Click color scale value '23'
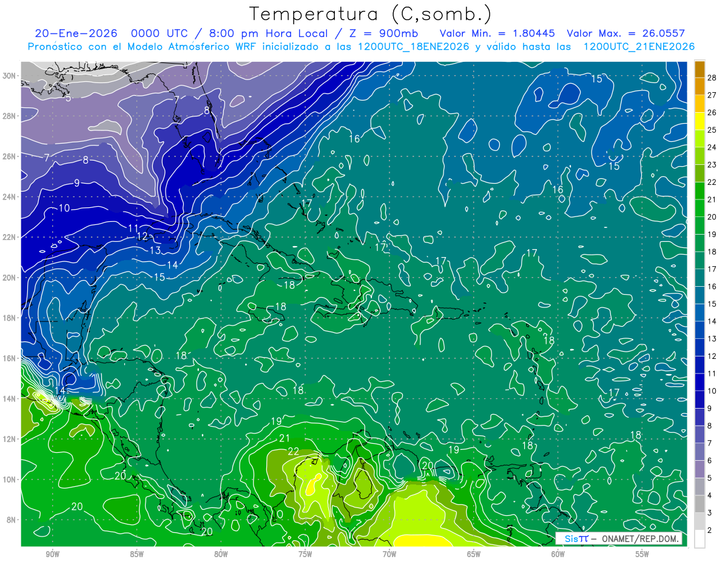This screenshot has height=562, width=728. tap(712, 164)
